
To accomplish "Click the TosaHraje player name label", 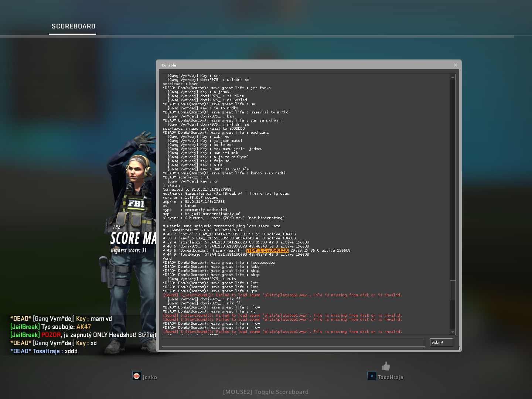I will pos(391,378).
